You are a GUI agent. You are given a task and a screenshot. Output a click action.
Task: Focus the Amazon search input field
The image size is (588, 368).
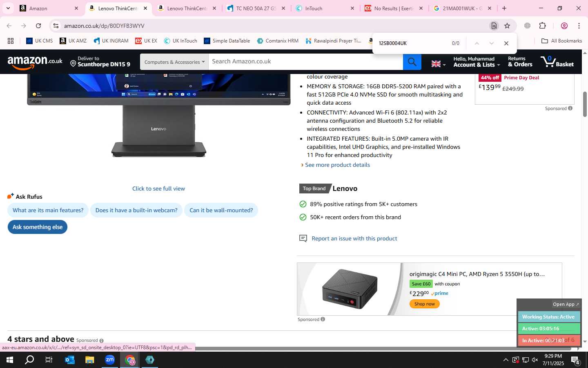[305, 62]
